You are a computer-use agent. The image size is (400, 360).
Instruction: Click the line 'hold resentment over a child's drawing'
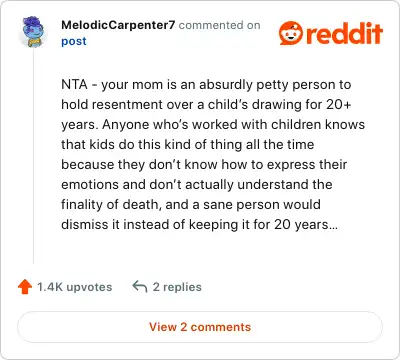tap(206, 105)
